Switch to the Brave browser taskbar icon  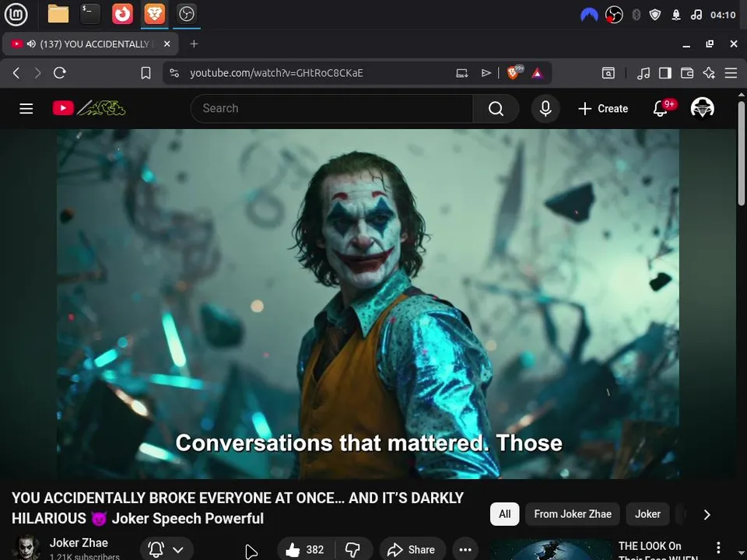154,14
